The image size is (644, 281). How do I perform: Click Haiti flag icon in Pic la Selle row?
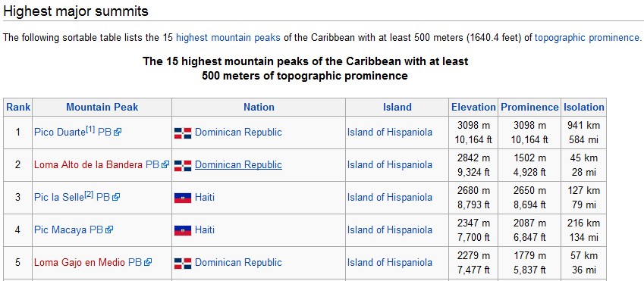tap(183, 198)
